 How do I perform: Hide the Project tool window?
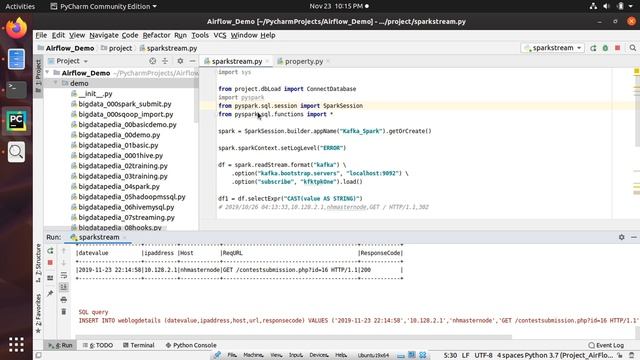point(192,61)
